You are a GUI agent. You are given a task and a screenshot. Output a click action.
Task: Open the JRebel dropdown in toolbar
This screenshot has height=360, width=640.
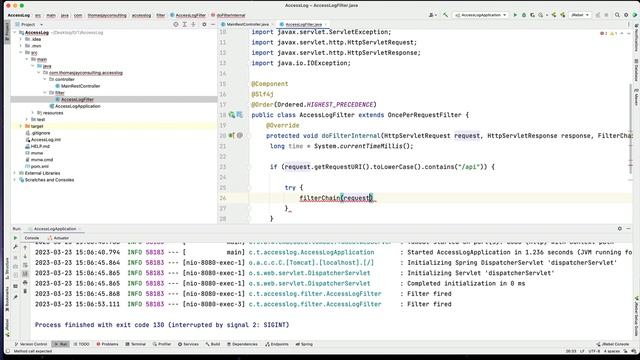[x=580, y=15]
